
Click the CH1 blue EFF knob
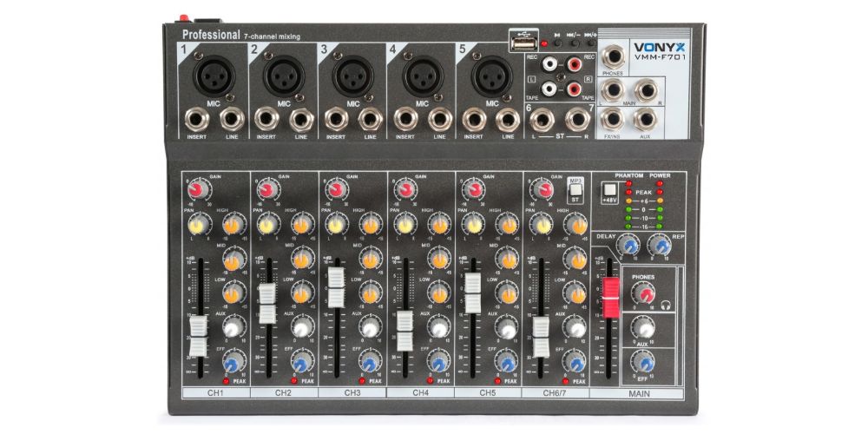[x=233, y=362]
